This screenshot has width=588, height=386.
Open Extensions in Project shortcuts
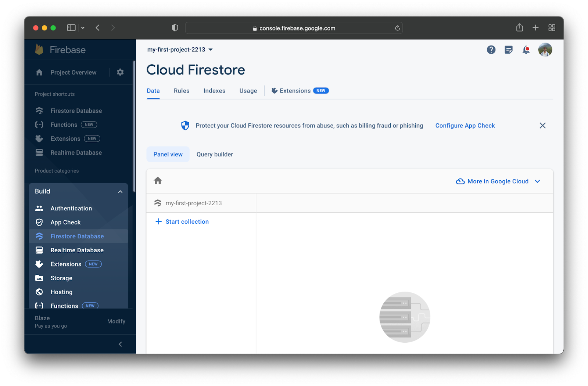pos(68,138)
